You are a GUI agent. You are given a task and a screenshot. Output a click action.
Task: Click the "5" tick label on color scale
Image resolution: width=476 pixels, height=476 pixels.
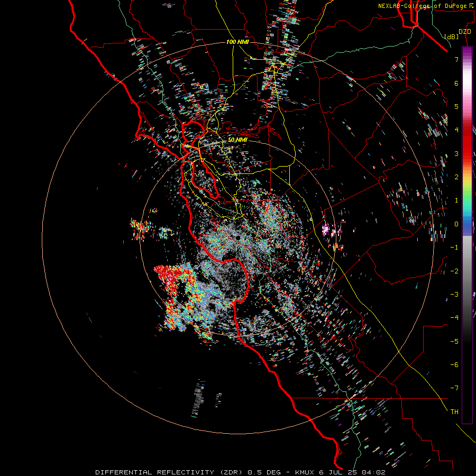pos(456,106)
